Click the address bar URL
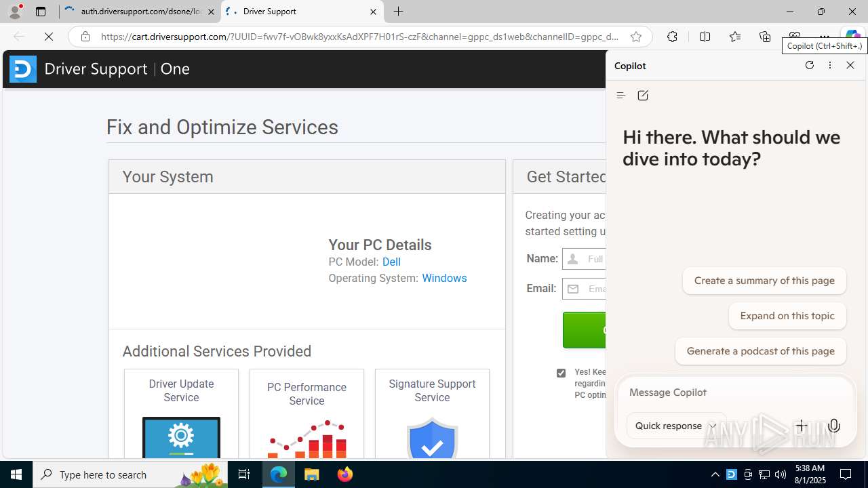The image size is (868, 488). [359, 37]
